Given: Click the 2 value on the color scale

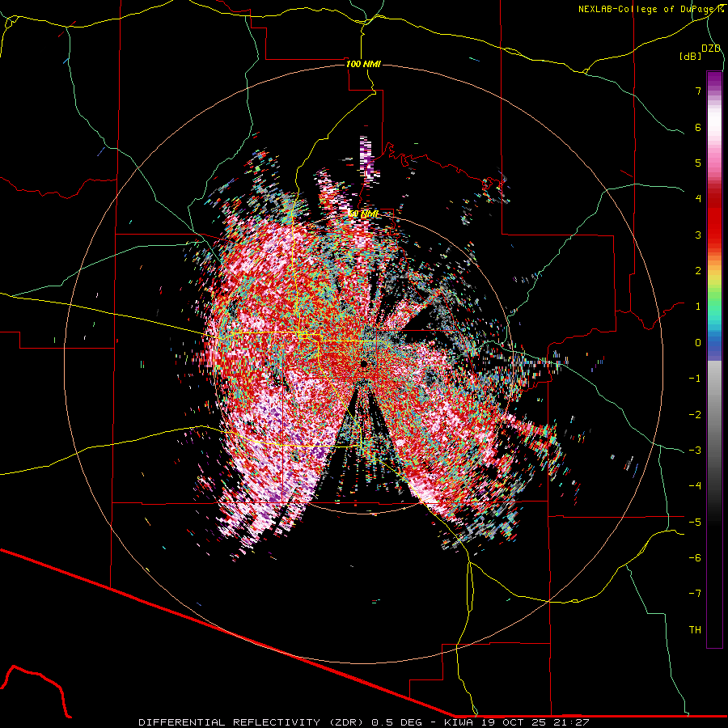Looking at the screenshot, I should (x=698, y=271).
